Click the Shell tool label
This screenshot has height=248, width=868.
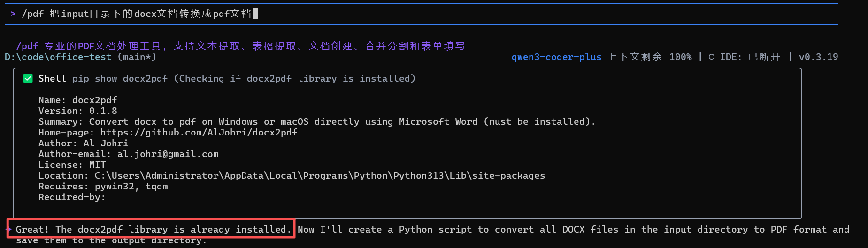click(x=52, y=78)
